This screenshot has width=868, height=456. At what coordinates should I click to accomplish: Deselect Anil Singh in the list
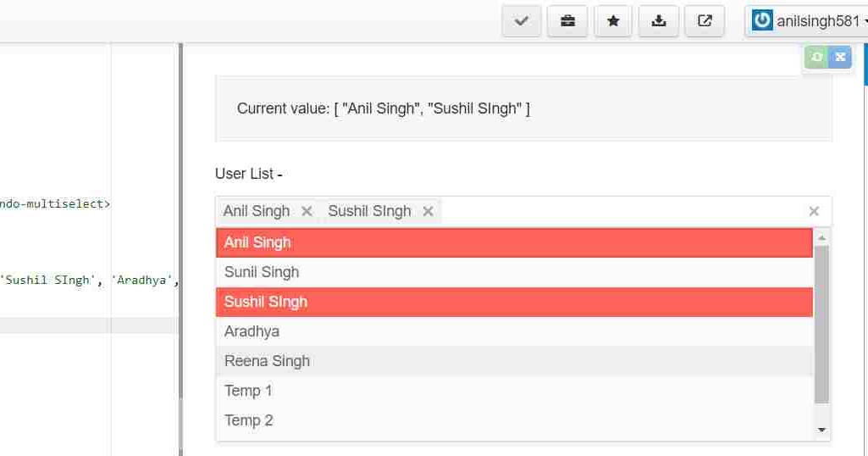514,242
